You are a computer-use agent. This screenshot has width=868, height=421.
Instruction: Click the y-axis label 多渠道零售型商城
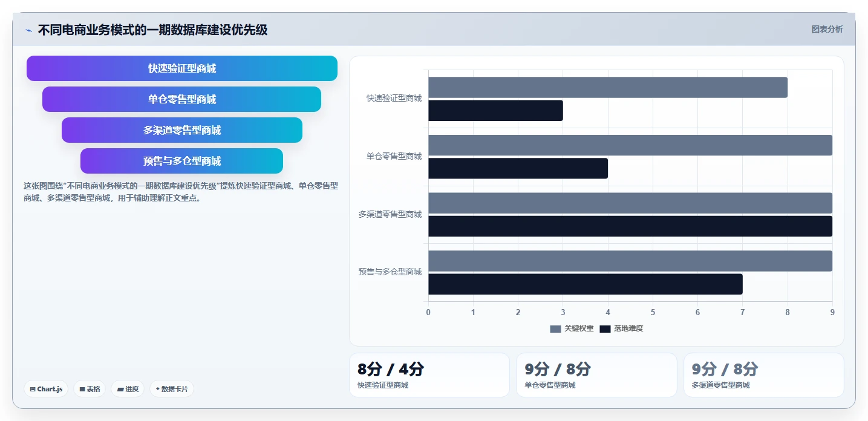click(390, 214)
